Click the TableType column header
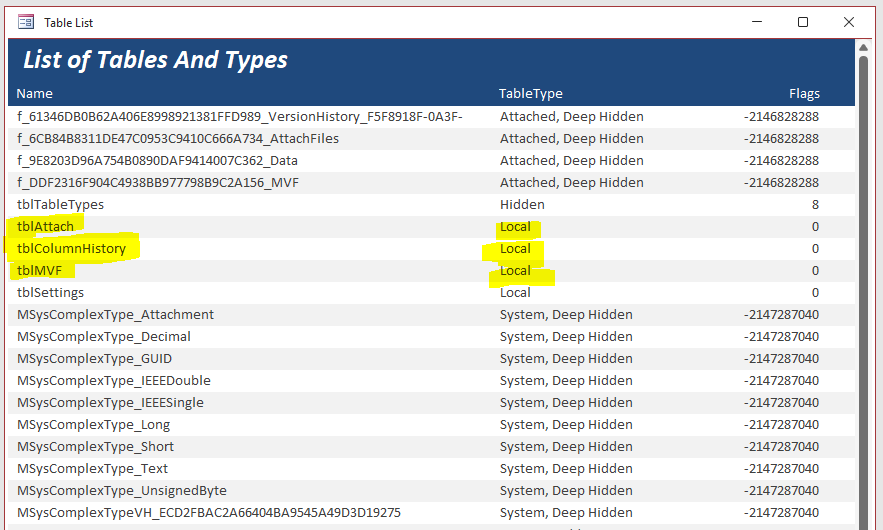The height and width of the screenshot is (530, 883). [x=530, y=93]
